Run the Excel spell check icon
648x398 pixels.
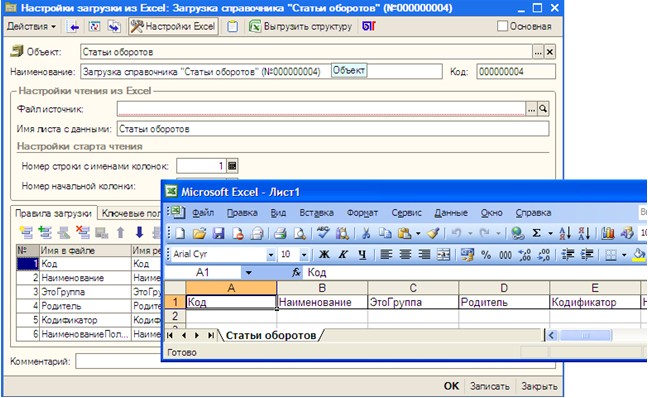click(323, 233)
